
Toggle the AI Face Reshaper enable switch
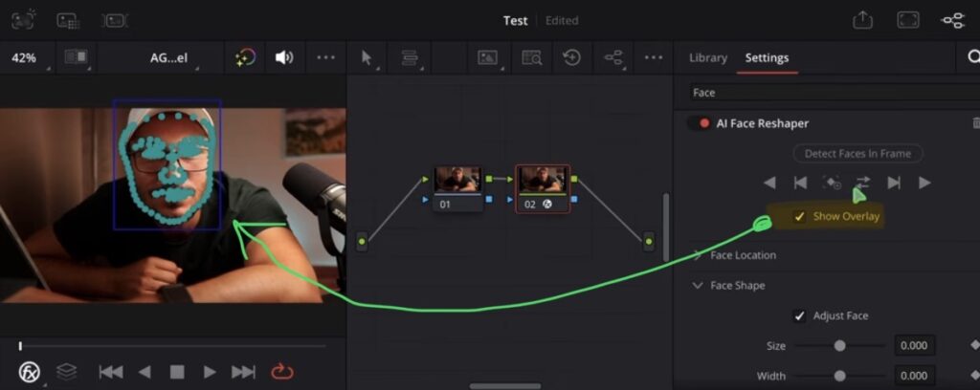pyautogui.click(x=699, y=123)
